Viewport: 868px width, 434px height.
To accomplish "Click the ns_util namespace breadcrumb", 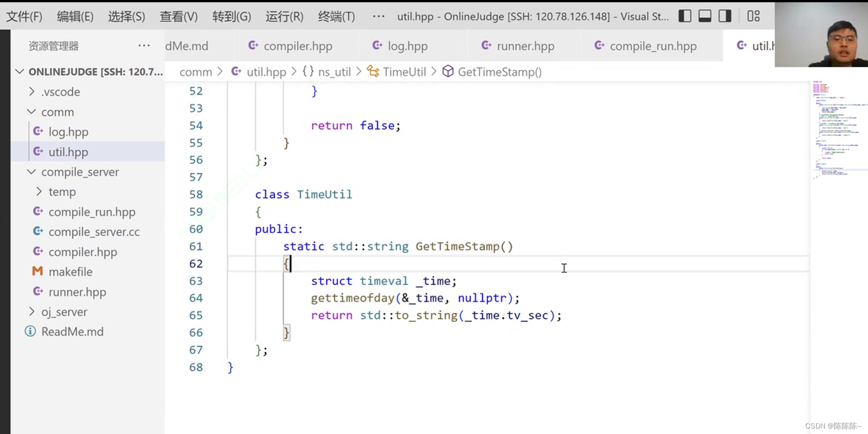I will [335, 72].
